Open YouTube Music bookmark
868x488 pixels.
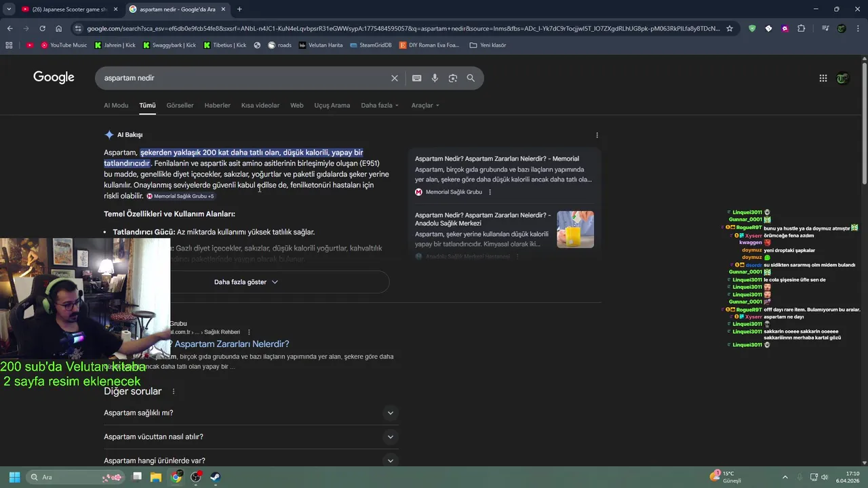point(64,45)
